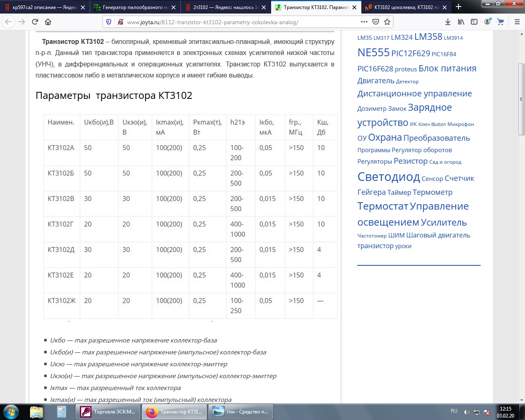Open a new browser tab
The image size is (525, 420).
pos(459,7)
